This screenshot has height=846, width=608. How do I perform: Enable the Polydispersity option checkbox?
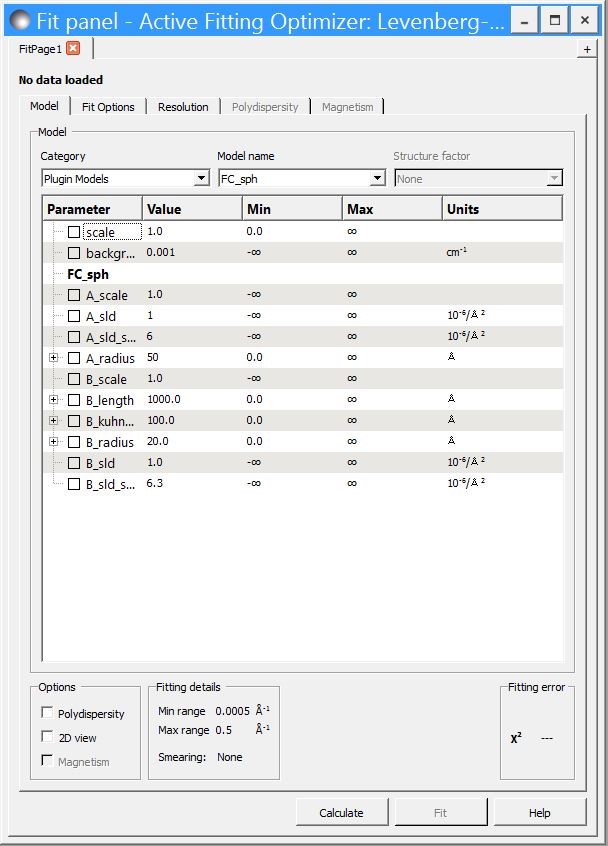pyautogui.click(x=47, y=713)
